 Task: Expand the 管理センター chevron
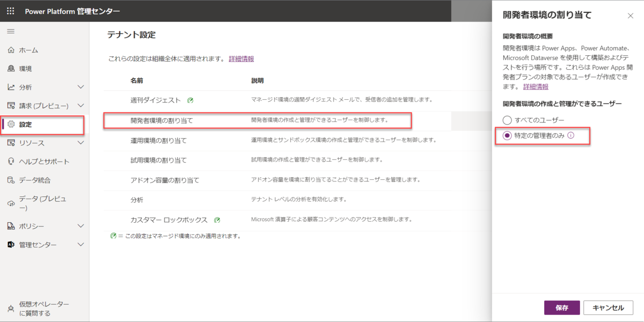tap(81, 245)
